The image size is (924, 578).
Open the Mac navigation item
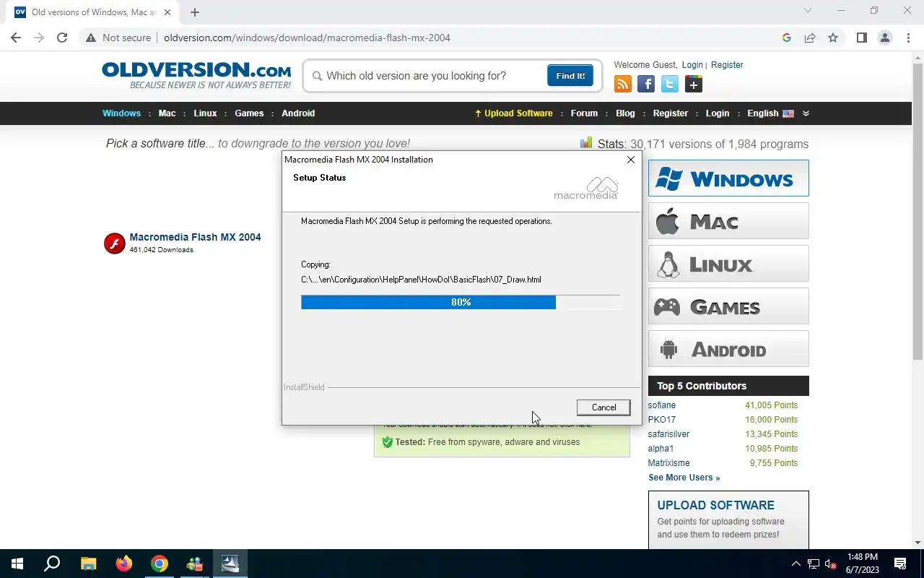pyautogui.click(x=167, y=113)
